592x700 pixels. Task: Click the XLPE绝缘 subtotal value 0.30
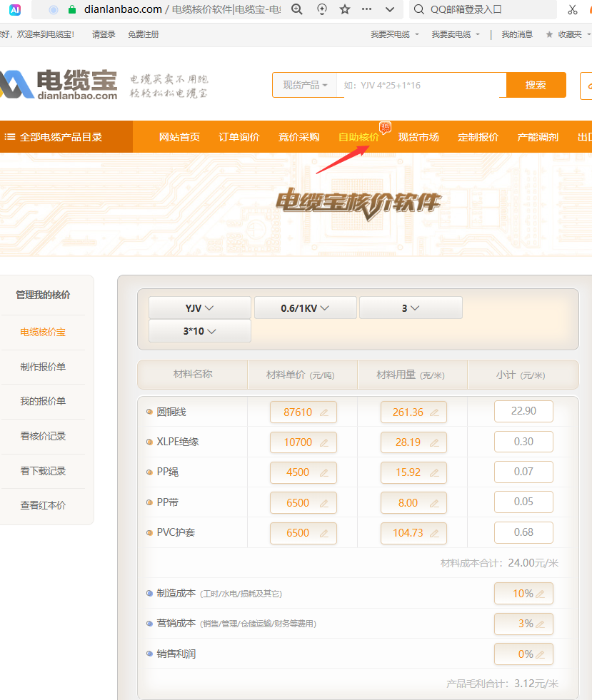point(523,442)
